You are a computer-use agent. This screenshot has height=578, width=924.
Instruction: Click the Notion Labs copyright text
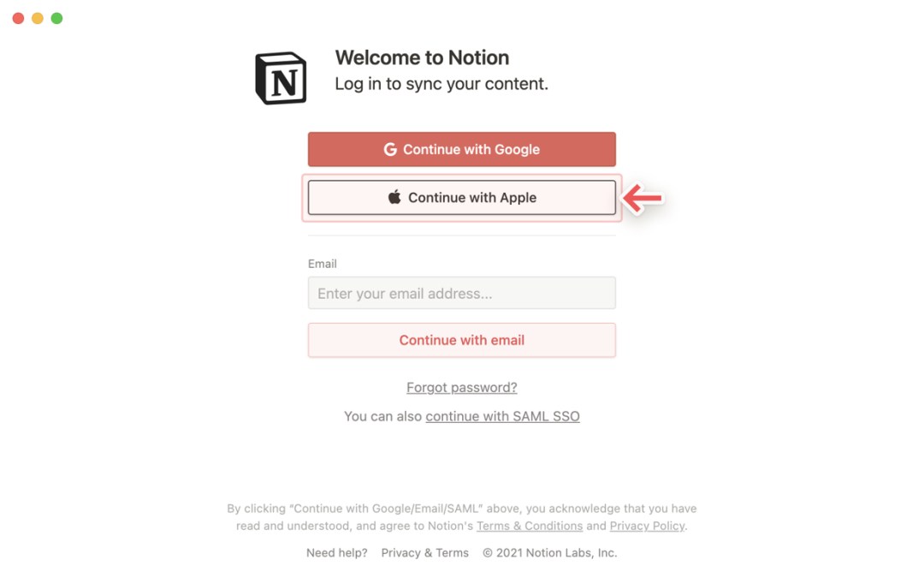pyautogui.click(x=550, y=552)
